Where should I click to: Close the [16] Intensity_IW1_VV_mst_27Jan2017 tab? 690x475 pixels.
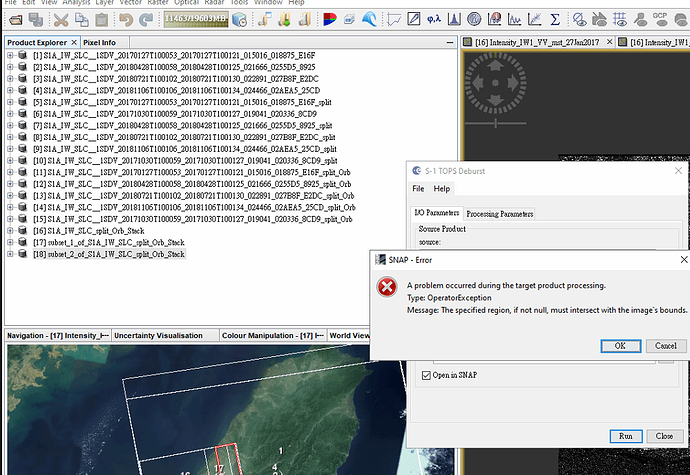tap(609, 42)
